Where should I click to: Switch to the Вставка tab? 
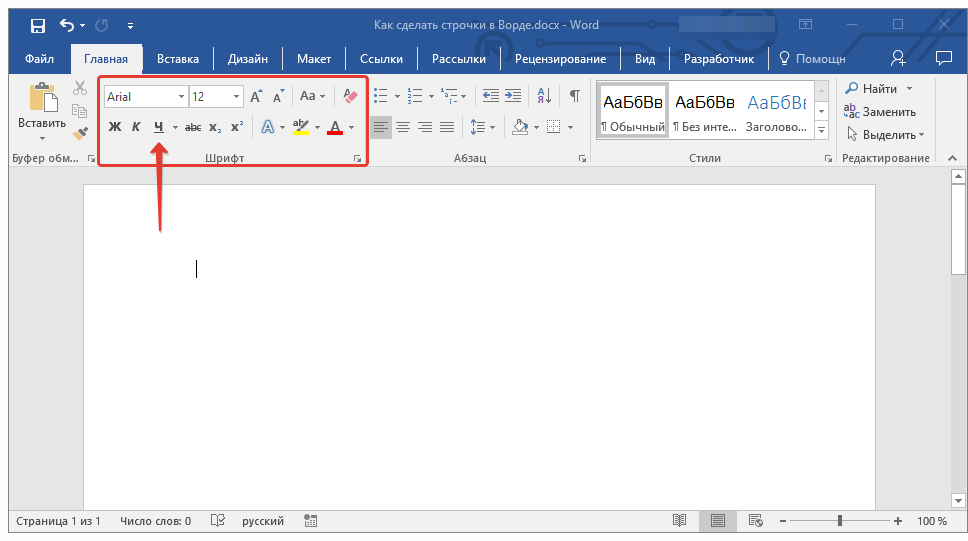(x=178, y=59)
